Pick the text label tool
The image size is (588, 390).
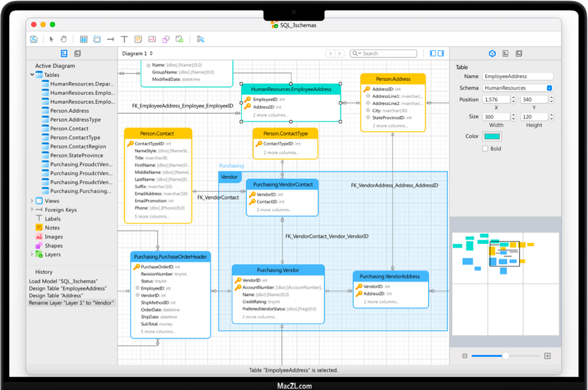point(124,39)
